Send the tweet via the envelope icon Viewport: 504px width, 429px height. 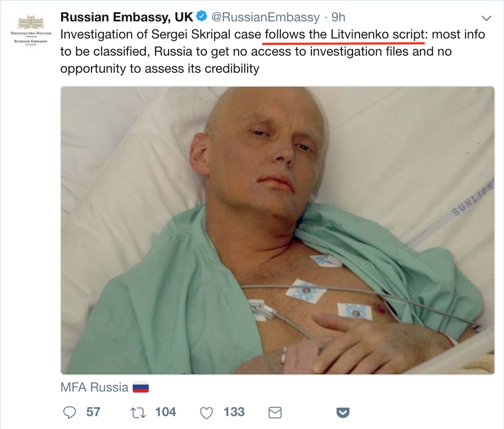pyautogui.click(x=274, y=412)
